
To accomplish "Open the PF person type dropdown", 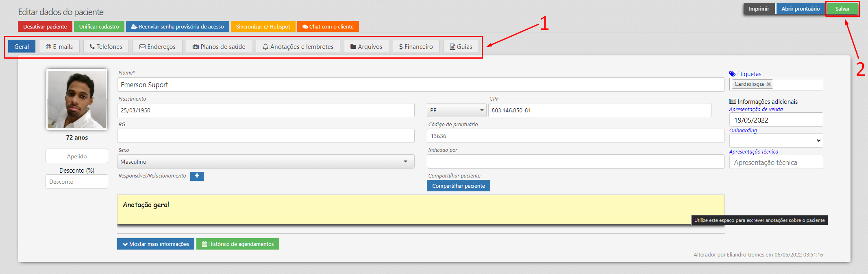I will pyautogui.click(x=457, y=110).
